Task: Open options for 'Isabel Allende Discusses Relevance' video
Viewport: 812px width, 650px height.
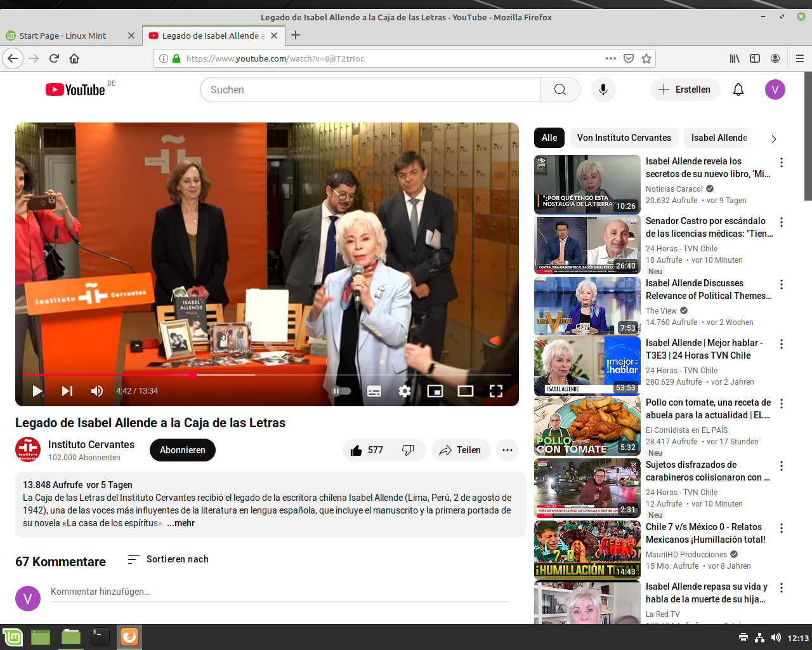Action: pos(782,284)
